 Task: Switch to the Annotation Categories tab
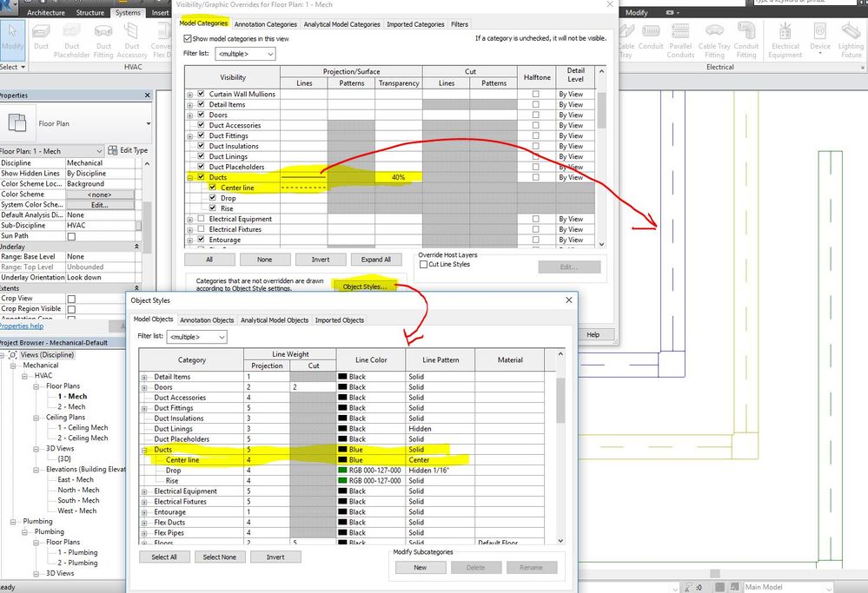point(265,24)
